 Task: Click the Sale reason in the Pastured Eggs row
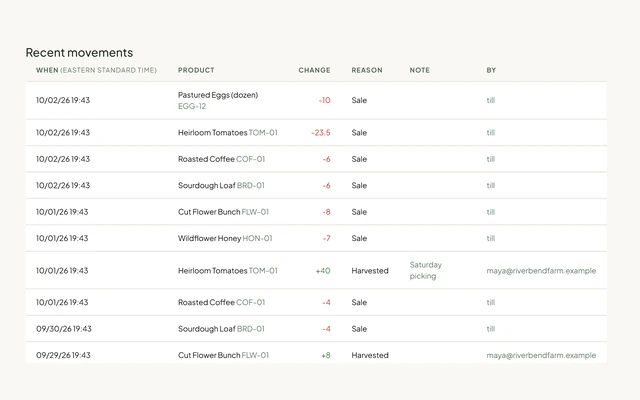pos(359,100)
